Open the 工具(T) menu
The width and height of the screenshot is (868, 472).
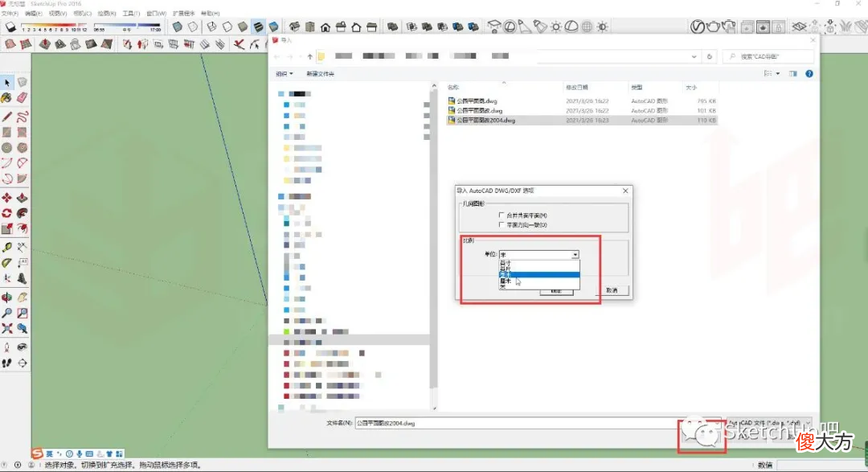tap(131, 14)
